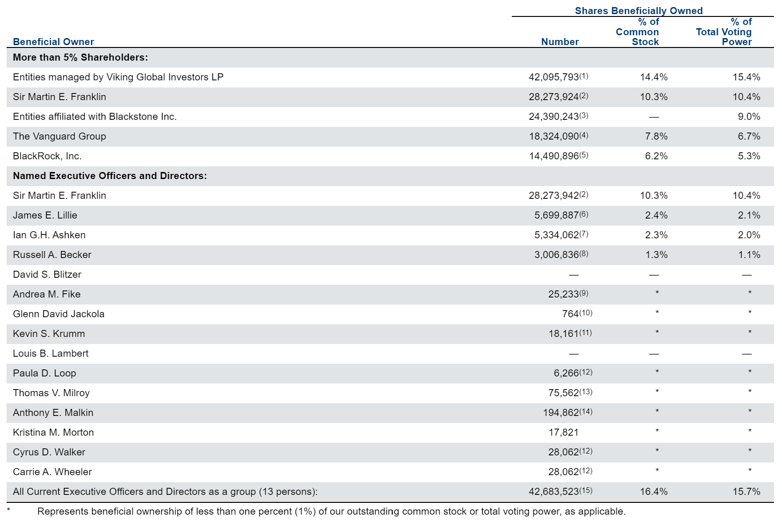The height and width of the screenshot is (532, 782).
Task: Click 'Entities managed by Viking Global Investors LP'
Action: pos(118,77)
